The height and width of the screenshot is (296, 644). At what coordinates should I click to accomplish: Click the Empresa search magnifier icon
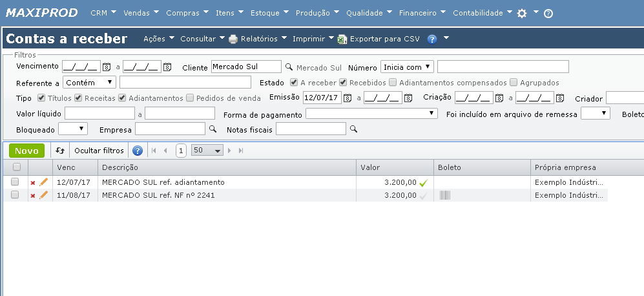(213, 129)
